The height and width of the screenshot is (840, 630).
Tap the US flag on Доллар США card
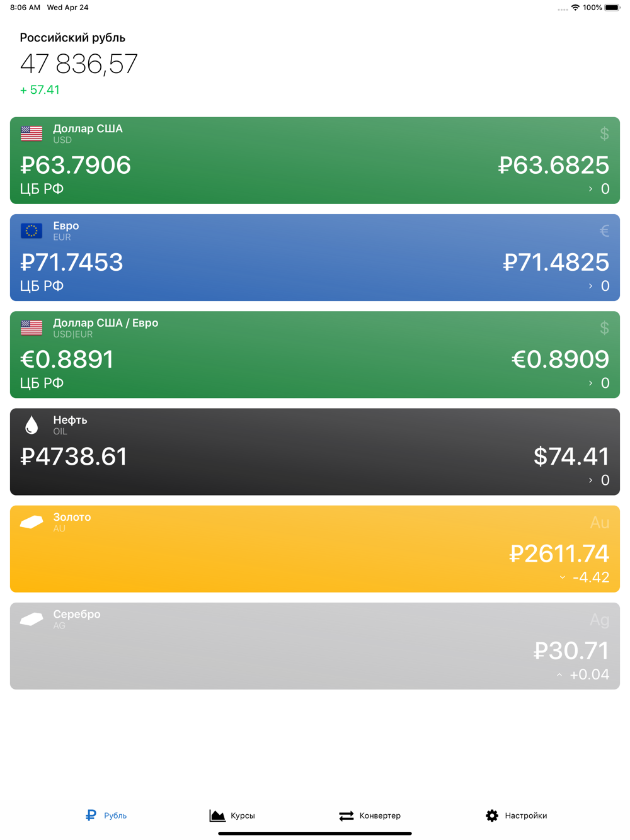tap(31, 133)
